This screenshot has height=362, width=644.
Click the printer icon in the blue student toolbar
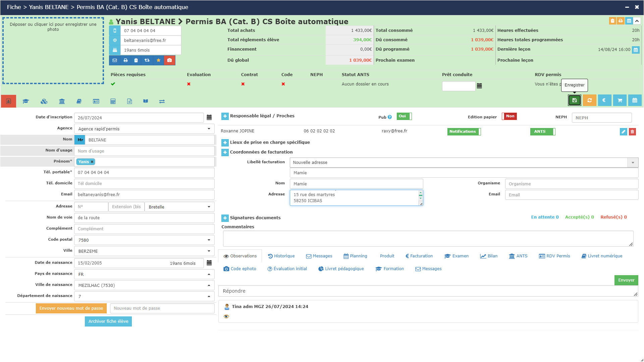125,60
